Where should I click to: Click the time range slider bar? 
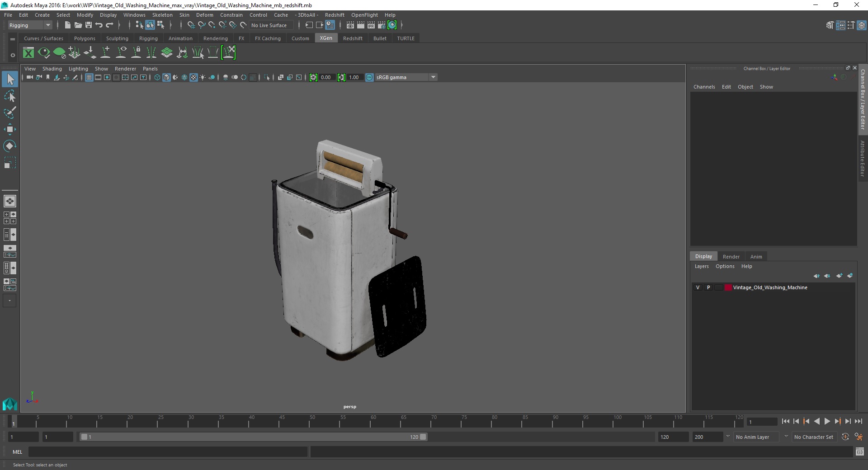pos(253,437)
